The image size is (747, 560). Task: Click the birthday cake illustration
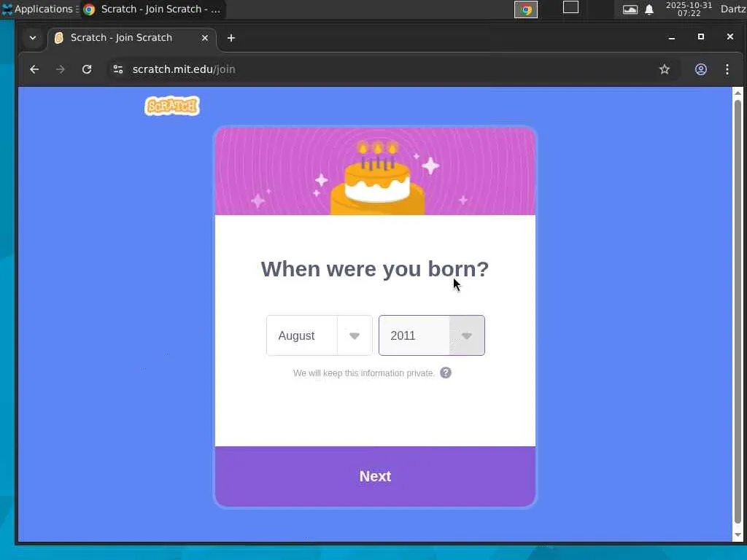click(x=377, y=177)
